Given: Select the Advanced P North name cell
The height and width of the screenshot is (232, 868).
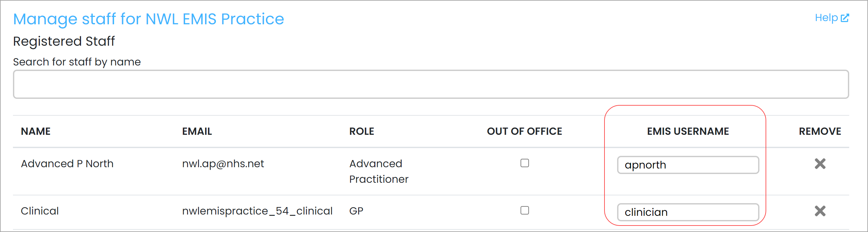Looking at the screenshot, I should point(67,164).
